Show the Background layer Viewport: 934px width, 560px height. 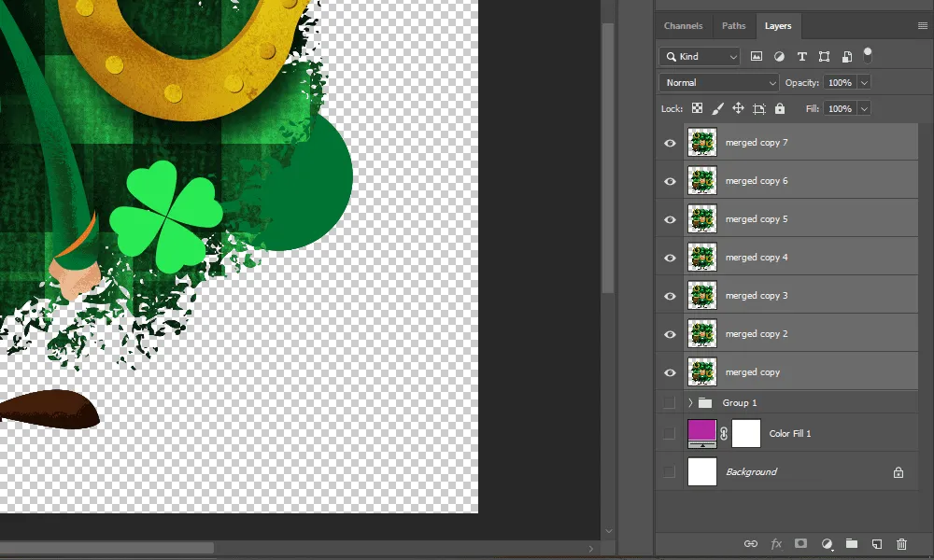(x=670, y=472)
